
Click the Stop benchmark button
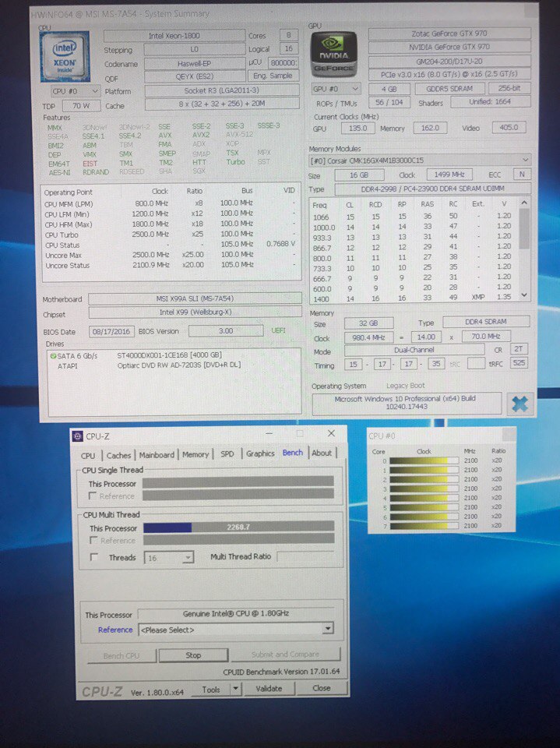(193, 655)
